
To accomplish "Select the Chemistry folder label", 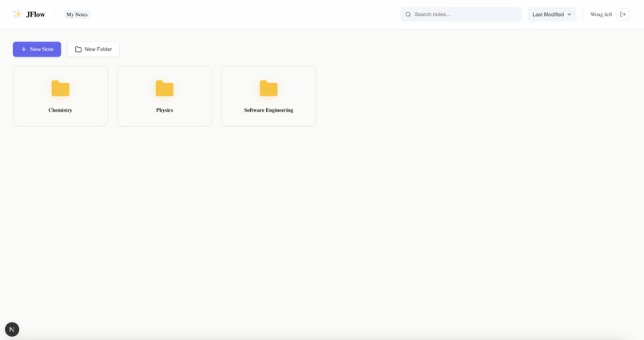I will 61,110.
